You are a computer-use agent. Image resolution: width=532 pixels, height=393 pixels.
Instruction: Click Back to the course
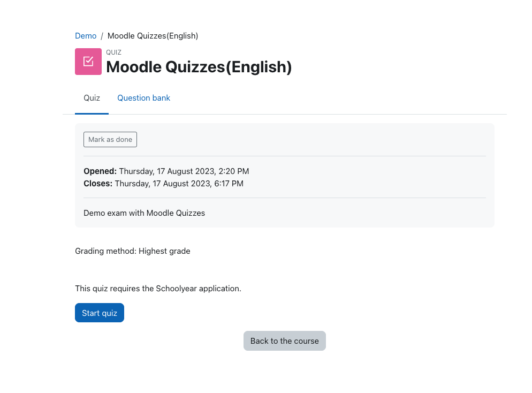tap(284, 341)
